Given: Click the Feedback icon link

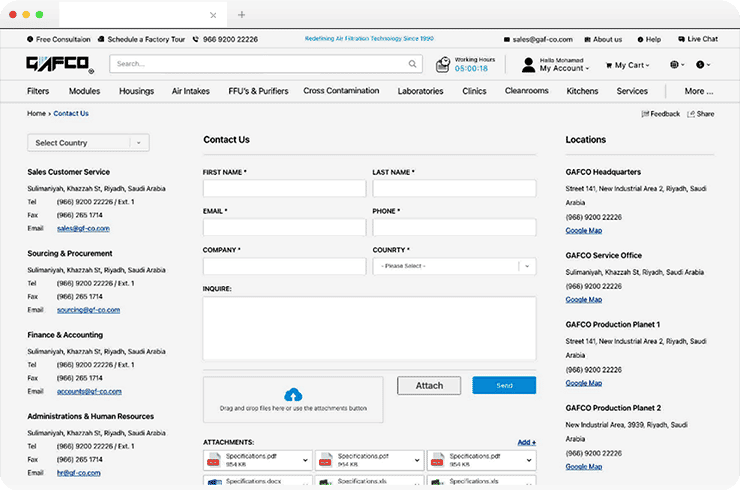Looking at the screenshot, I should tap(661, 114).
